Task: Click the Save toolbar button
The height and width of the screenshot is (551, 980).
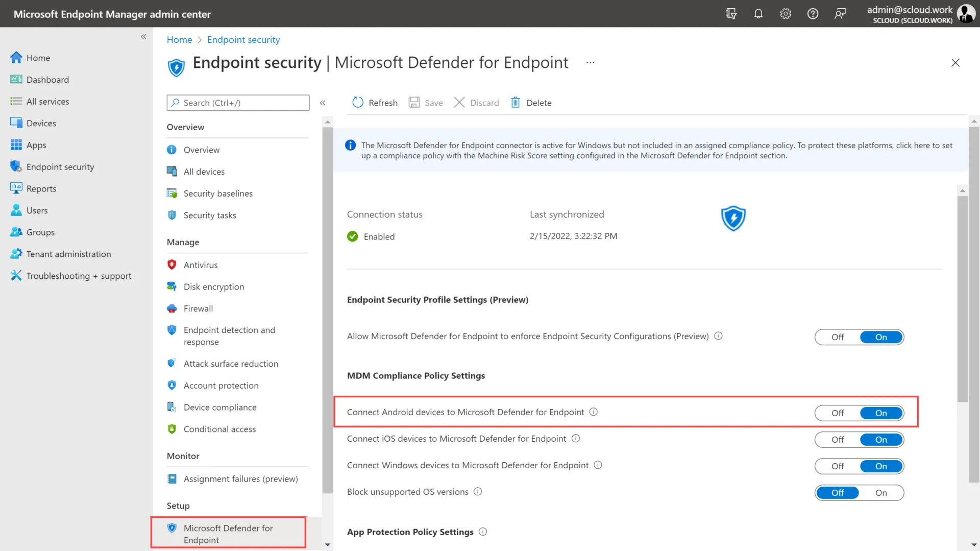Action: pyautogui.click(x=426, y=103)
